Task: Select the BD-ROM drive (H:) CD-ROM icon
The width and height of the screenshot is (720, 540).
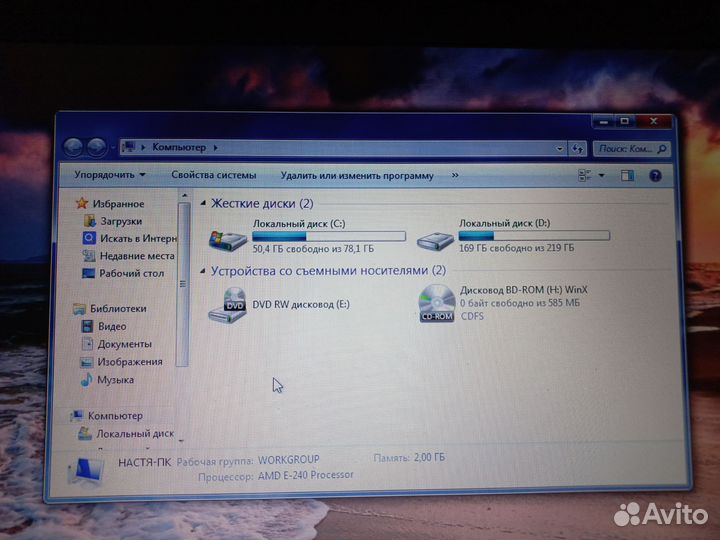Action: [x=437, y=304]
